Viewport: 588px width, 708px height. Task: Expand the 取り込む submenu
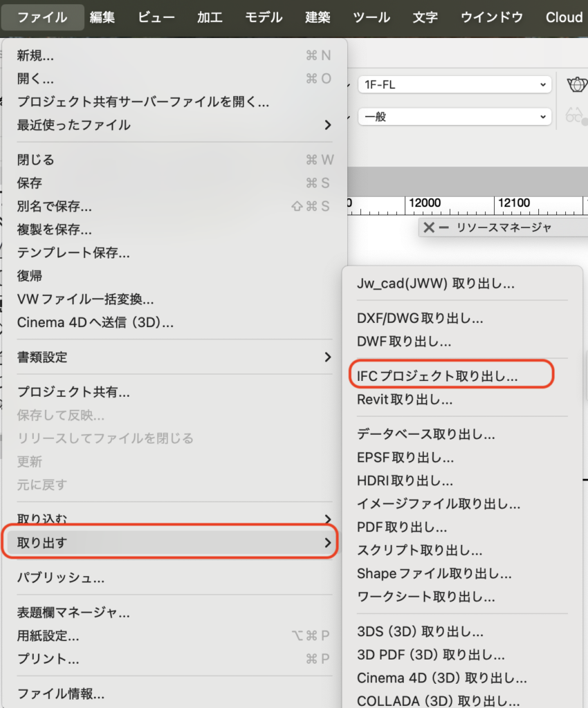[x=173, y=519]
